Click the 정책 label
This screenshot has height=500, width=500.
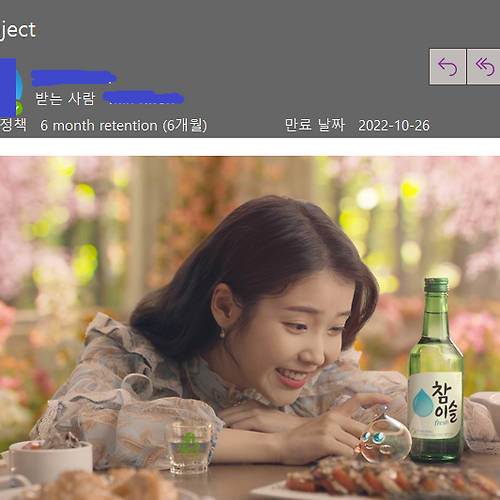(13, 125)
